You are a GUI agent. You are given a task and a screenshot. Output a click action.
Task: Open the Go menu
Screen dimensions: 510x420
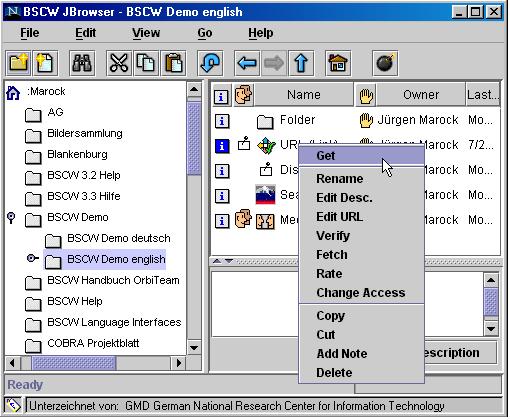tap(205, 33)
